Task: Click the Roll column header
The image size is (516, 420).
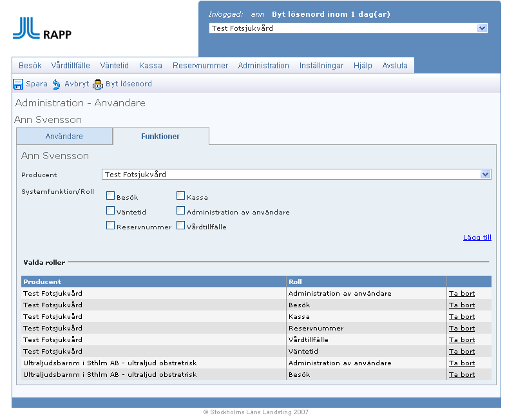Action: coord(367,282)
